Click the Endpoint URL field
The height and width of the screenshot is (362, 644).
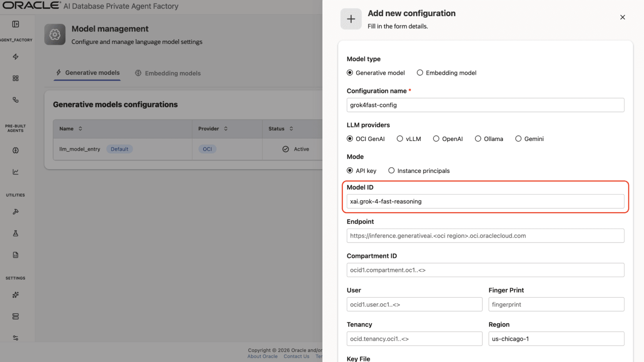coord(485,236)
